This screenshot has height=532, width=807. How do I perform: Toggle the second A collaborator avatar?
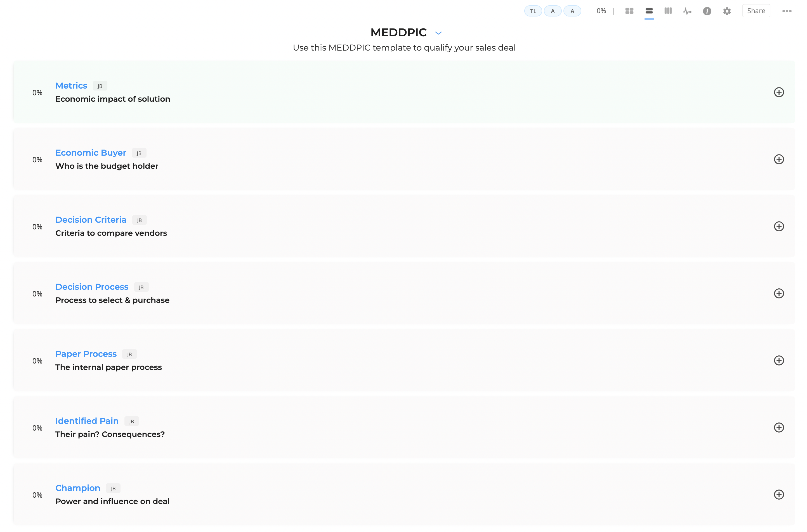click(x=572, y=11)
